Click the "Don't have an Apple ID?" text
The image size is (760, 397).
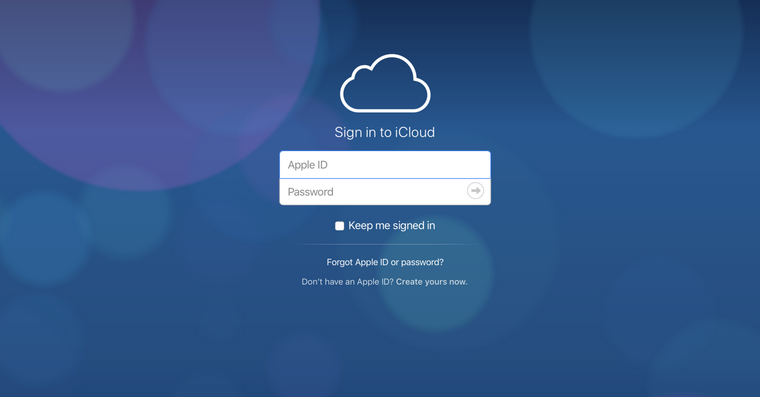[x=347, y=282]
